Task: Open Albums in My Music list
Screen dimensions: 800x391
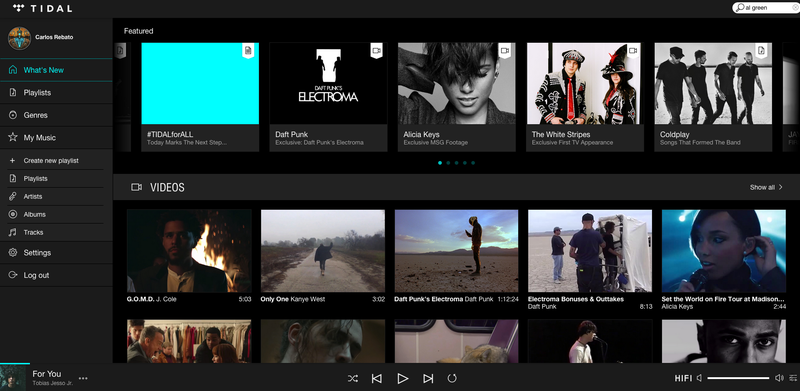Action: [56, 214]
